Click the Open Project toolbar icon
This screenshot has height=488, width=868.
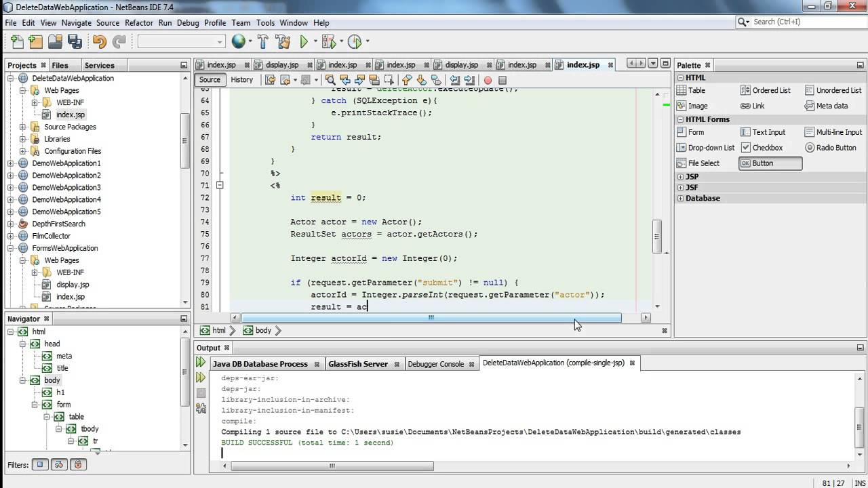click(x=56, y=42)
